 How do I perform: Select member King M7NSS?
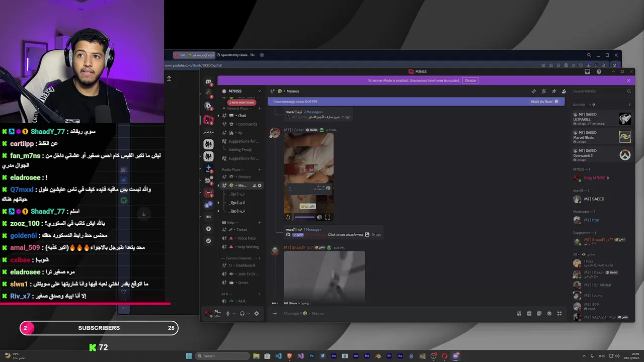[x=602, y=178]
